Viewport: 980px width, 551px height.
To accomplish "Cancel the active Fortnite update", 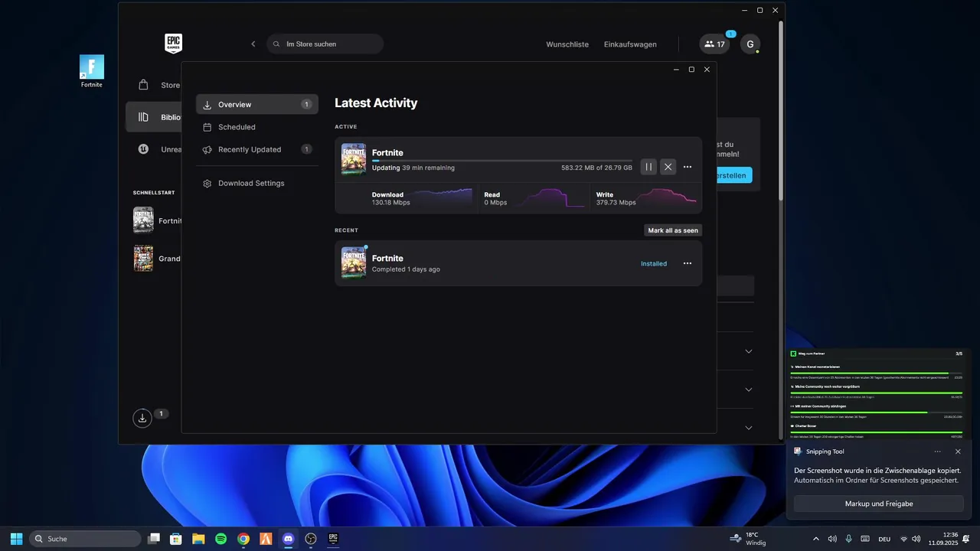I will tap(668, 167).
